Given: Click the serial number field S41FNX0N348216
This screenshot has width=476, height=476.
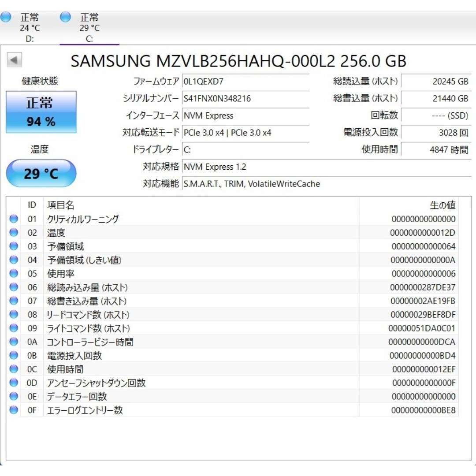Looking at the screenshot, I should point(245,98).
